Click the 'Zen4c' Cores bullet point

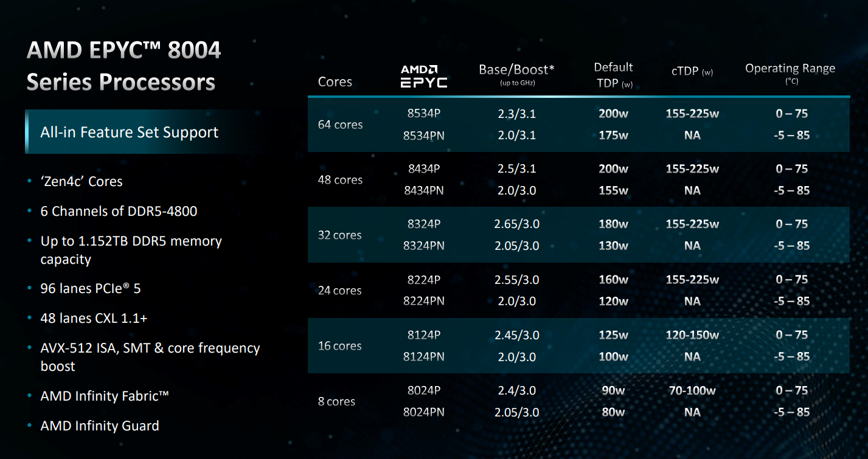point(82,181)
